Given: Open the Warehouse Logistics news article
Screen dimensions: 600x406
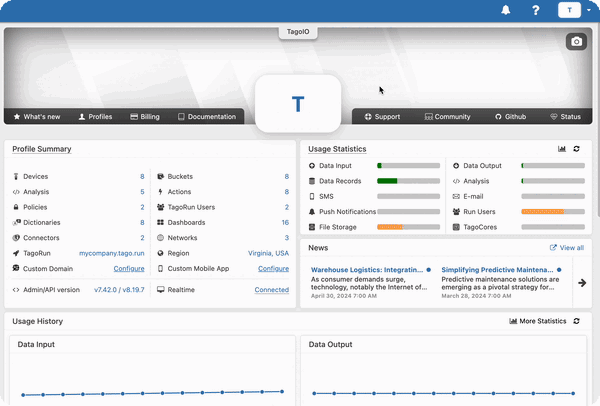Looking at the screenshot, I should click(367, 270).
